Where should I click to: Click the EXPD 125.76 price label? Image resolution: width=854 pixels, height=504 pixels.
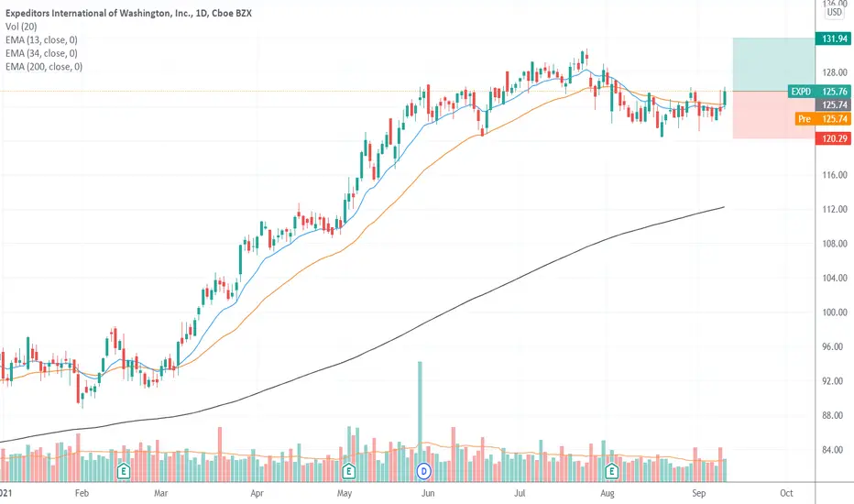pos(819,92)
